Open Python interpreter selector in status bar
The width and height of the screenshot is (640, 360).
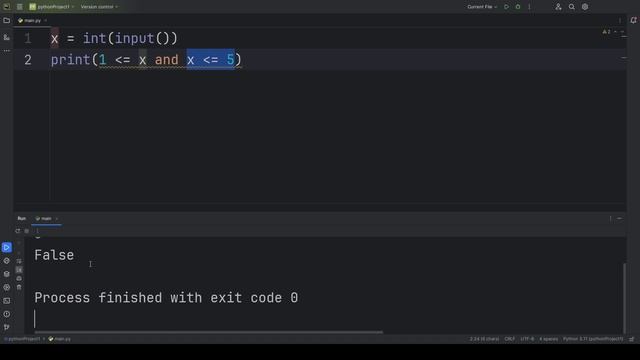(593, 339)
